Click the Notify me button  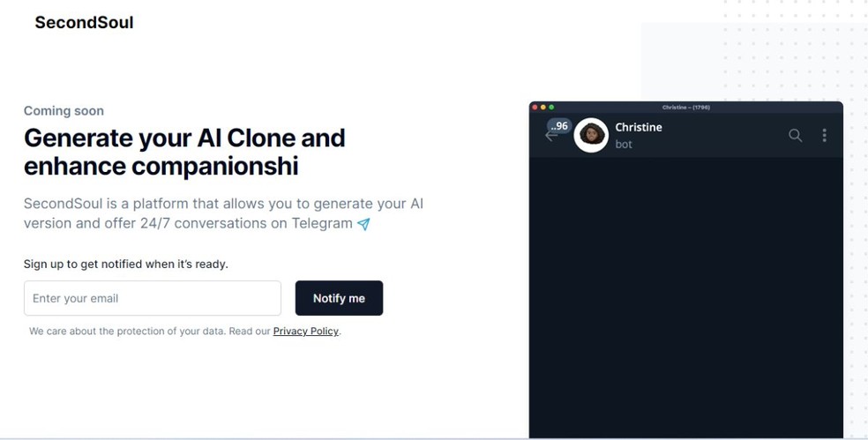(x=339, y=298)
